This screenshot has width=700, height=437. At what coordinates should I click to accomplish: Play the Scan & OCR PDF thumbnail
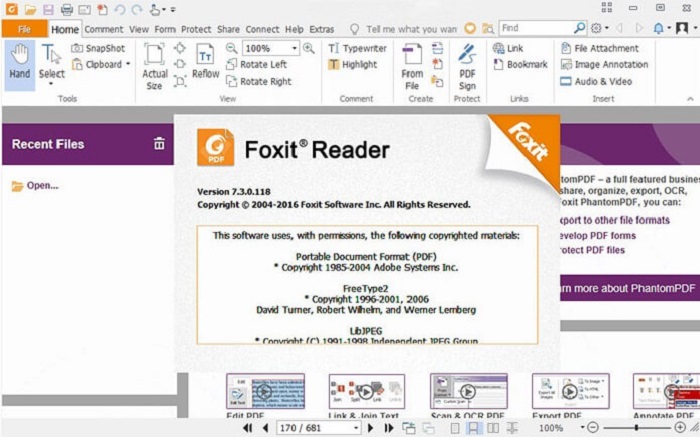(468, 391)
